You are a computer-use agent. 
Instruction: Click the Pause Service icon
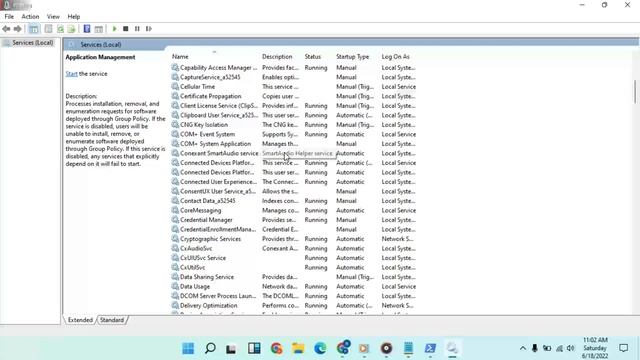[x=137, y=29]
